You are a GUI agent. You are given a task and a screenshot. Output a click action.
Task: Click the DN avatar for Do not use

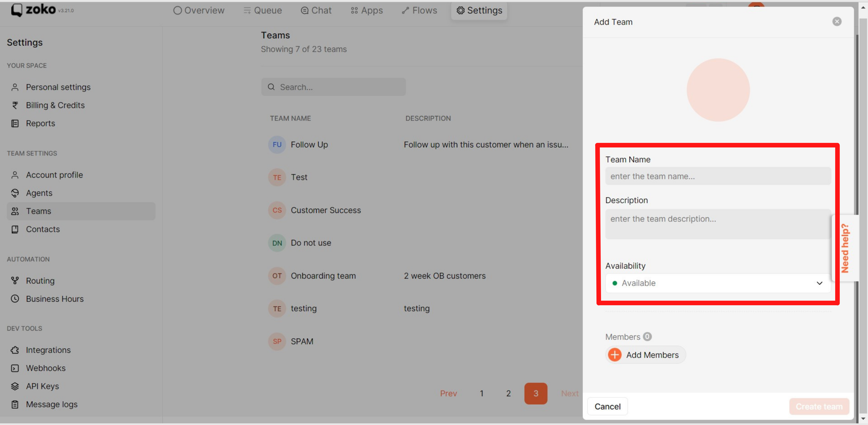[x=277, y=243]
